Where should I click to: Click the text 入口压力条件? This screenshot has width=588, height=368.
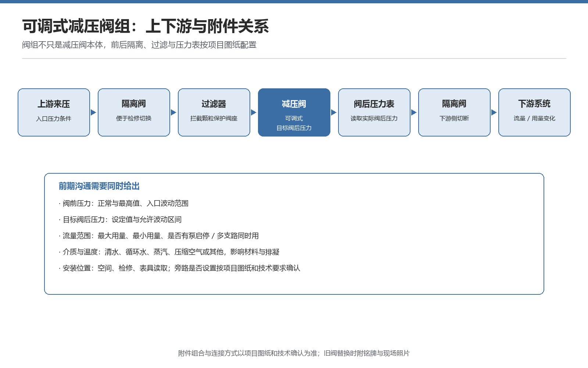click(54, 118)
